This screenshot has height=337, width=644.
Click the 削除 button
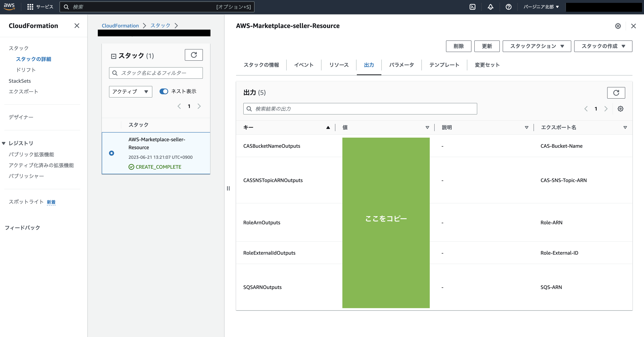458,46
